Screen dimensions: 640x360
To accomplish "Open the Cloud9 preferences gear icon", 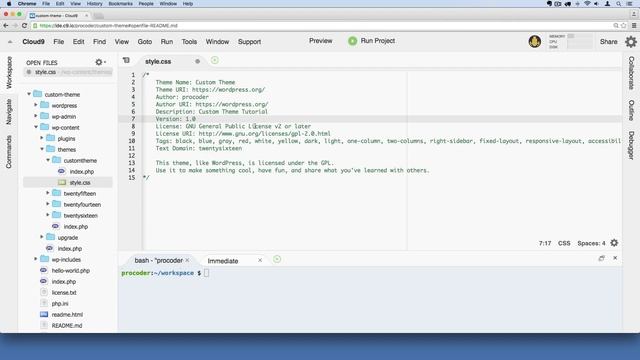I will (631, 42).
